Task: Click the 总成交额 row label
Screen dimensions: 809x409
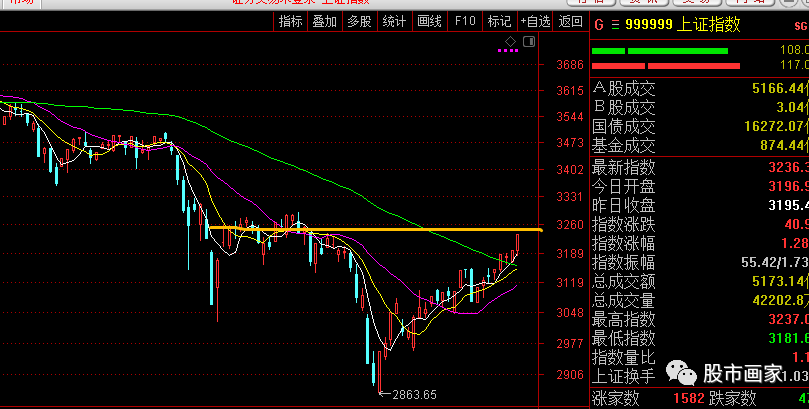Action: pyautogui.click(x=623, y=281)
